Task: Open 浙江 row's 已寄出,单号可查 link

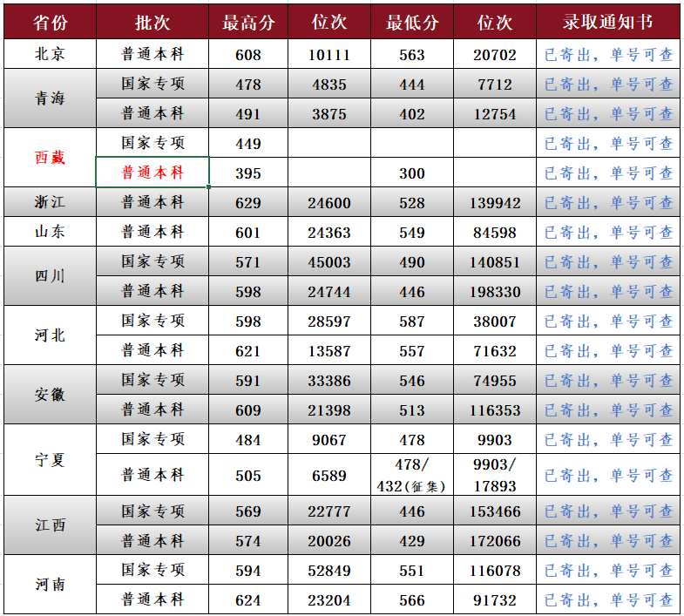Action: (608, 202)
